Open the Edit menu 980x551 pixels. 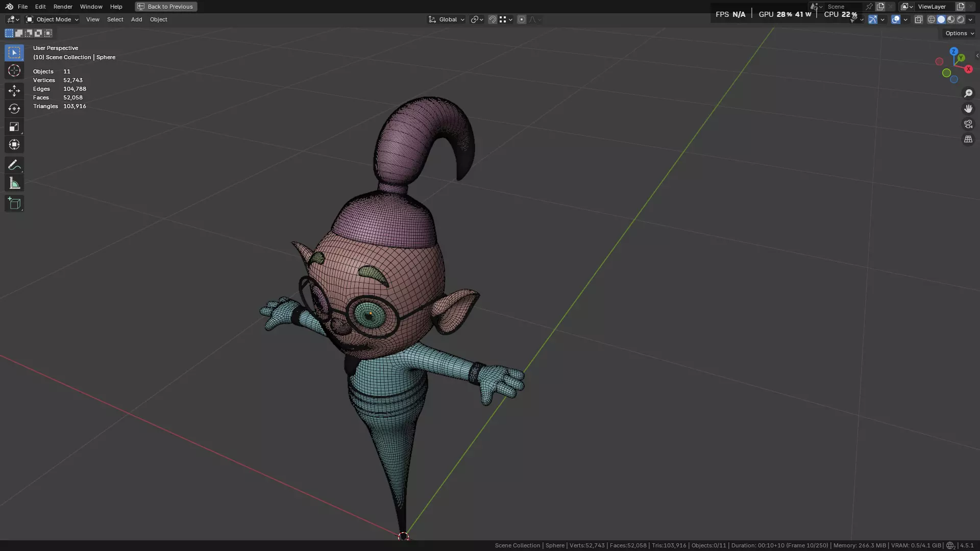[40, 7]
